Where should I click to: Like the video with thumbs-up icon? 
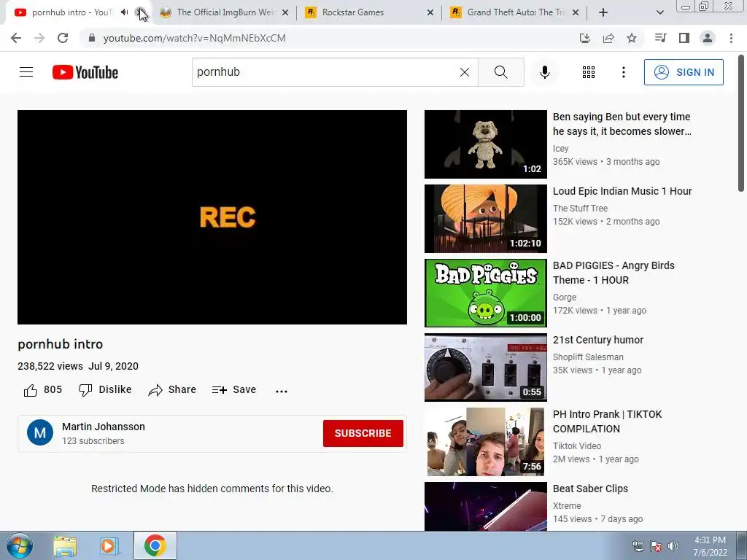point(31,390)
